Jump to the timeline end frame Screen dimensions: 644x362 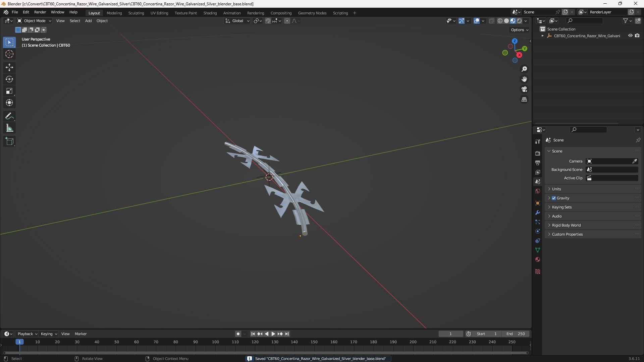tap(287, 334)
